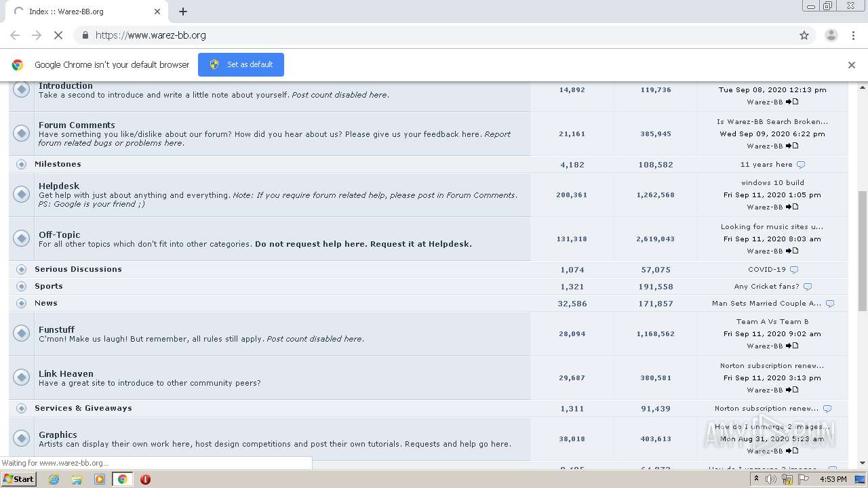The image size is (868, 488).
Task: Click the Serious Discussions subforum icon
Action: (21, 269)
